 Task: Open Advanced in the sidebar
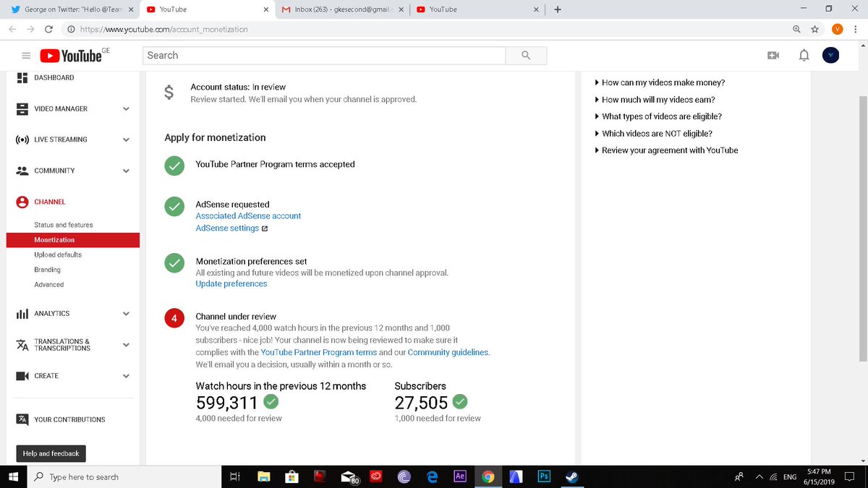pos(48,285)
